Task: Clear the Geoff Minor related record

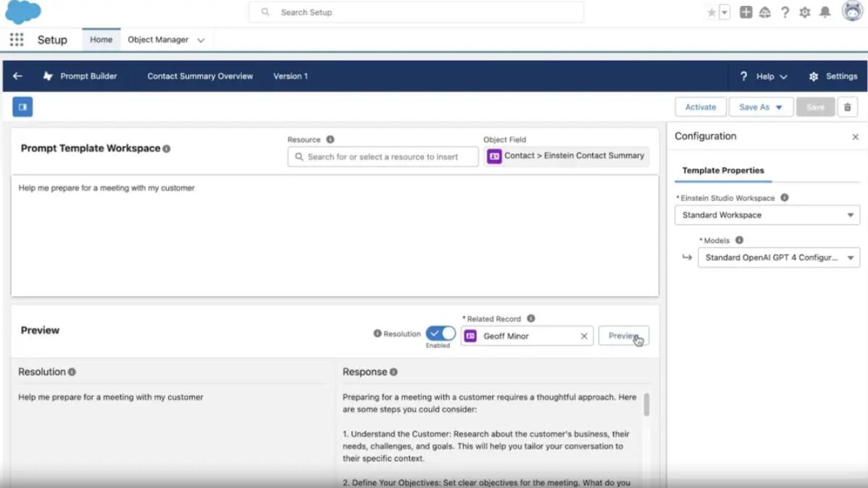Action: pyautogui.click(x=584, y=336)
